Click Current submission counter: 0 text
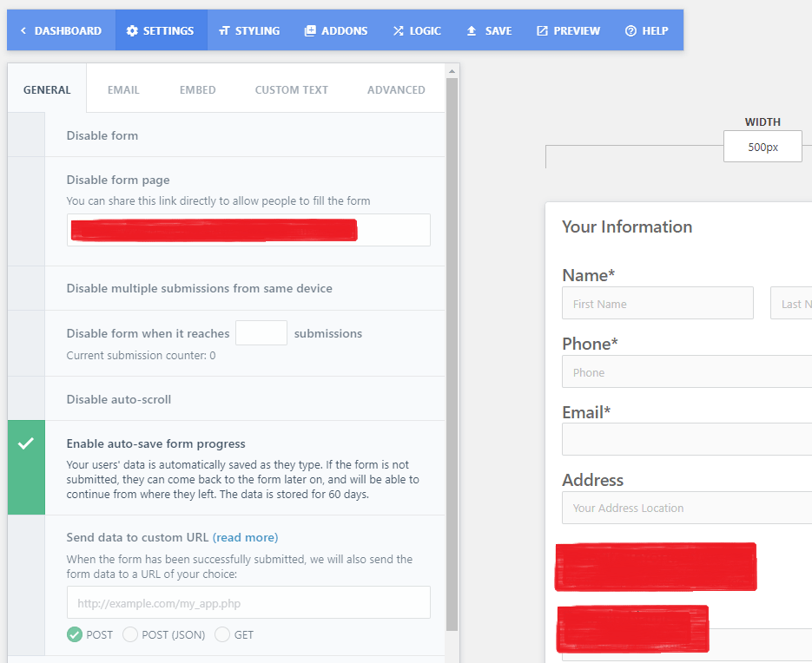812x663 pixels. (x=141, y=356)
